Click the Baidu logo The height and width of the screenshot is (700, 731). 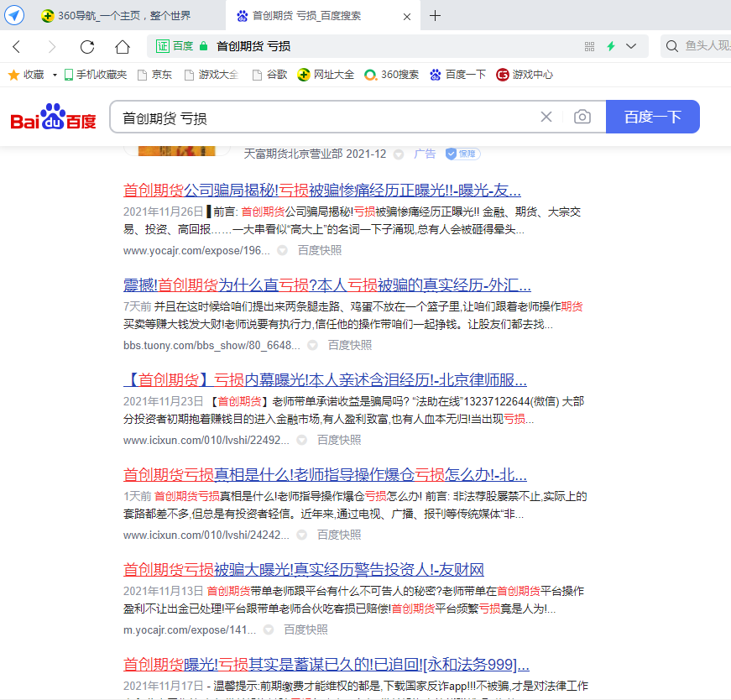coord(53,117)
